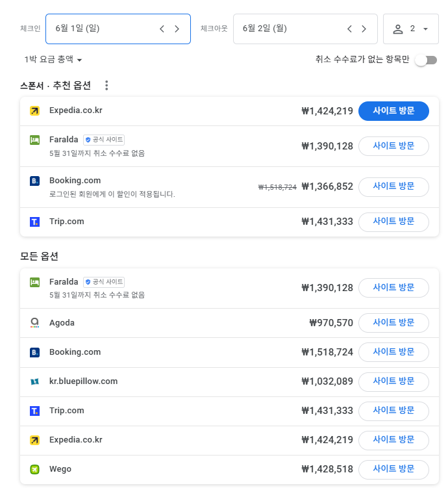Click the Faralda bed icon in sponsored list
The width and height of the screenshot is (448, 488).
pos(34,140)
